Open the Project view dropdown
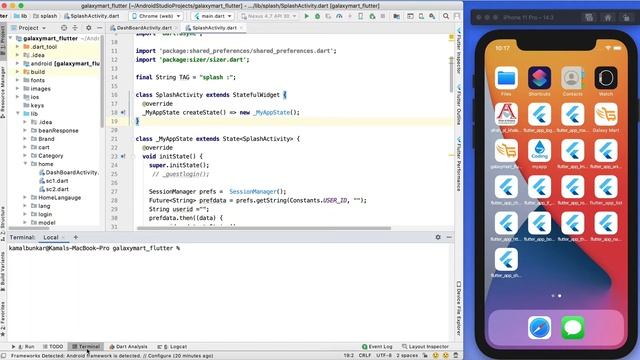The width and height of the screenshot is (640, 360). [29, 28]
